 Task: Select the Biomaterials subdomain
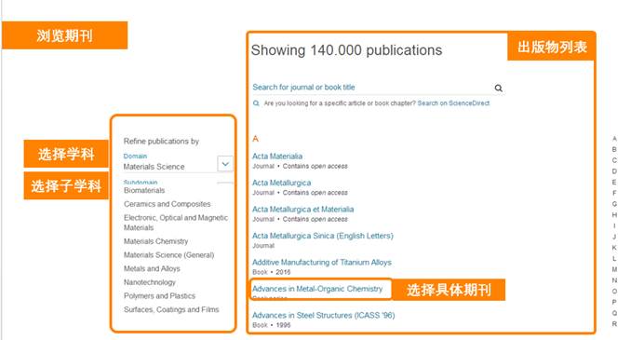[x=144, y=190]
